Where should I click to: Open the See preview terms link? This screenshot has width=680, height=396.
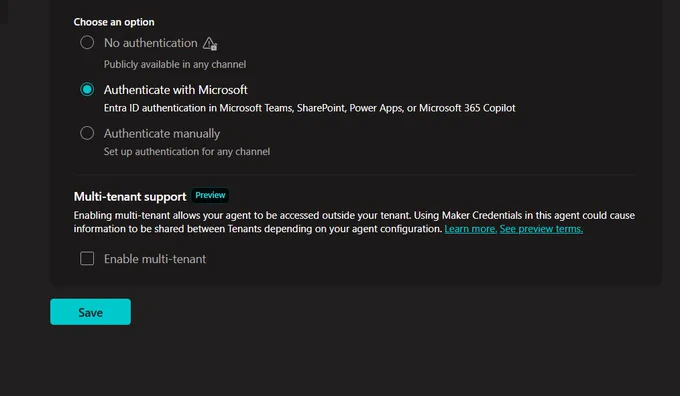coord(541,229)
